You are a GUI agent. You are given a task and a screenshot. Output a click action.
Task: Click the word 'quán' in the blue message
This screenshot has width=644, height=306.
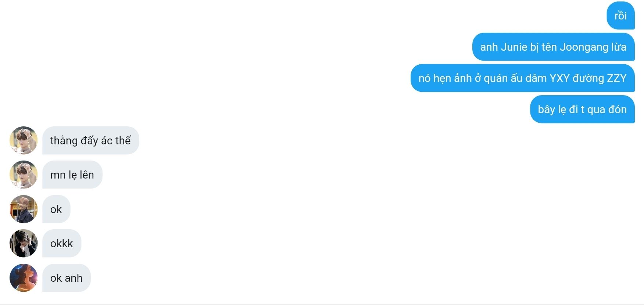[495, 79]
